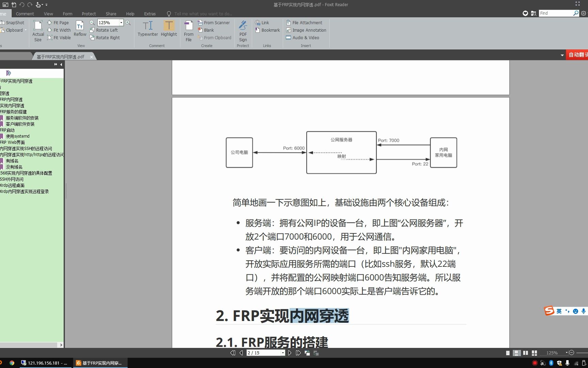This screenshot has width=588, height=368.
Task: Click the Undo arrow in quick access toolbar
Action: pos(22,5)
